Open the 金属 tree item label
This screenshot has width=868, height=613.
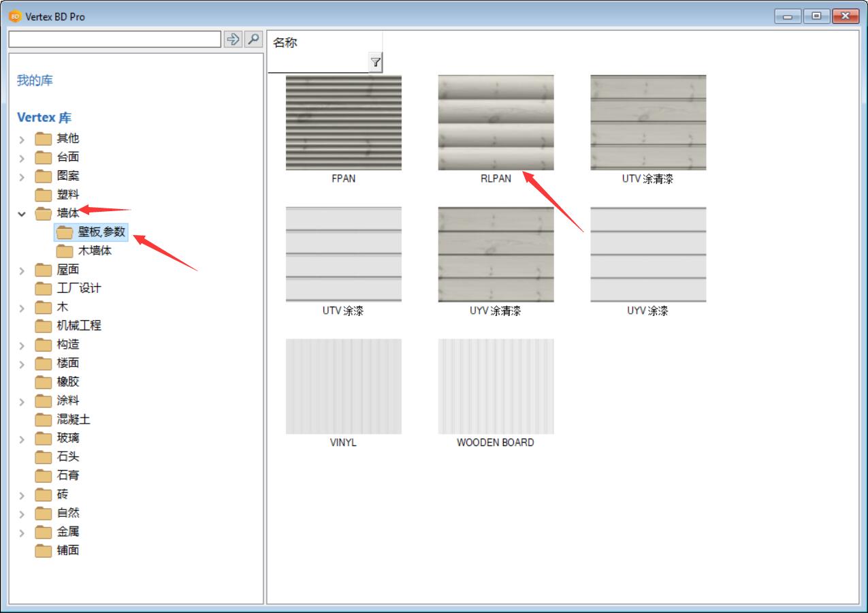pos(68,532)
